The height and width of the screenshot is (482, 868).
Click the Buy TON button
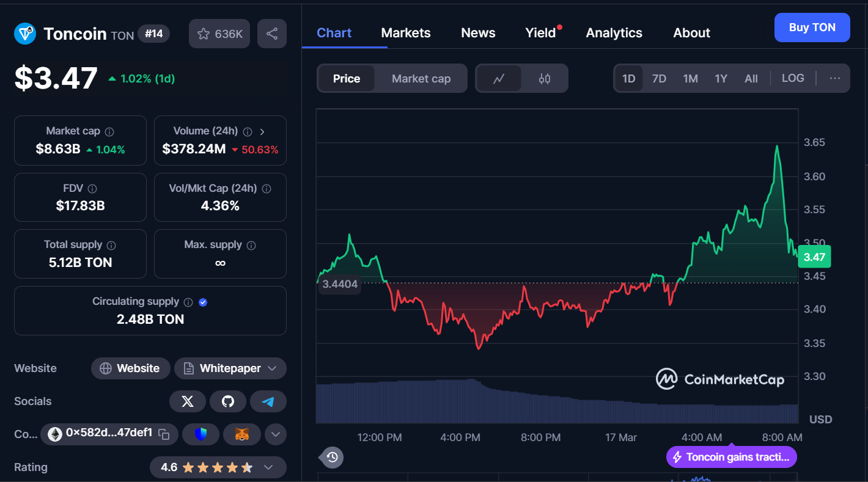(812, 27)
